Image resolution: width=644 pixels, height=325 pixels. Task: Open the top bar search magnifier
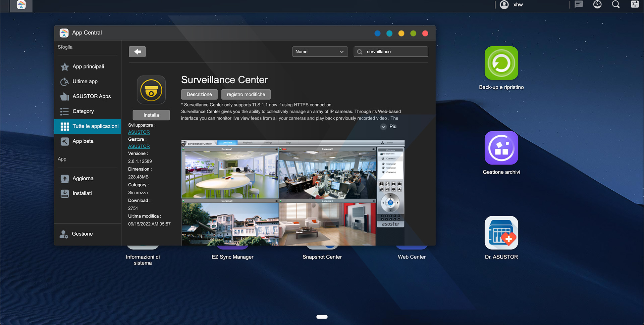616,5
